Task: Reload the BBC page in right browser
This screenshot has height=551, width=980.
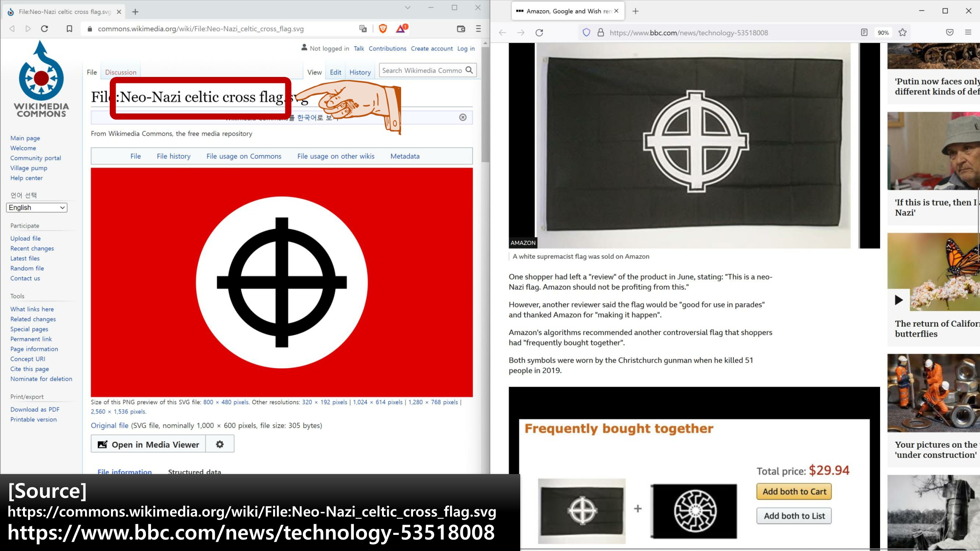Action: click(x=539, y=33)
